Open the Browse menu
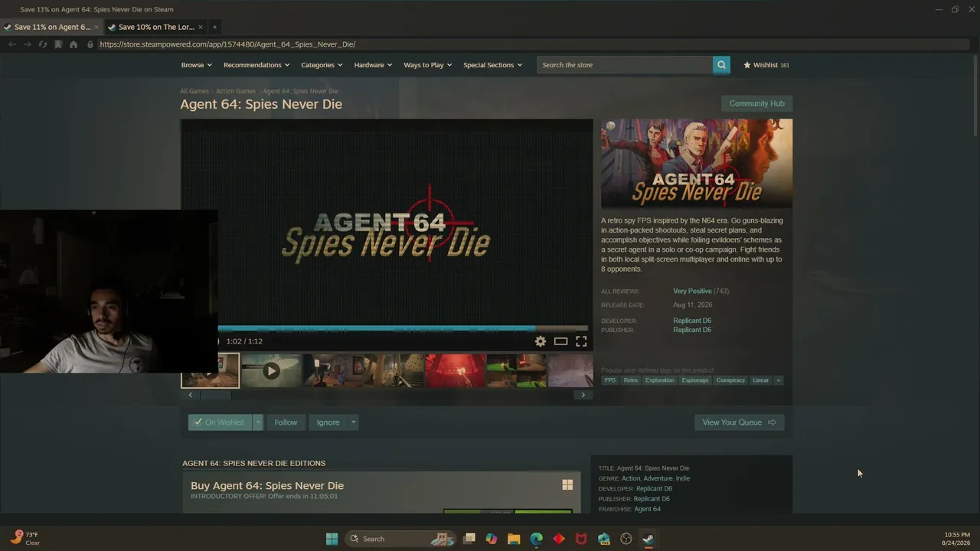The height and width of the screenshot is (551, 980). click(x=197, y=65)
